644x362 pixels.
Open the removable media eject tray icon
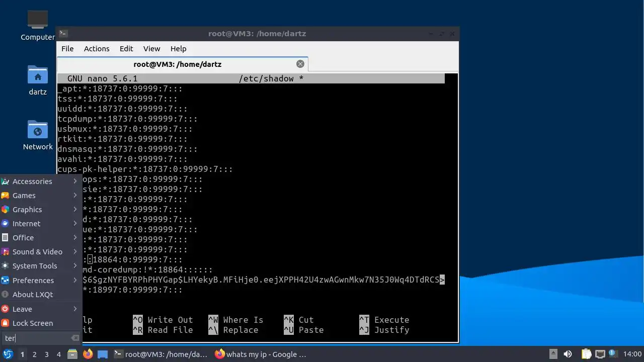(553, 354)
